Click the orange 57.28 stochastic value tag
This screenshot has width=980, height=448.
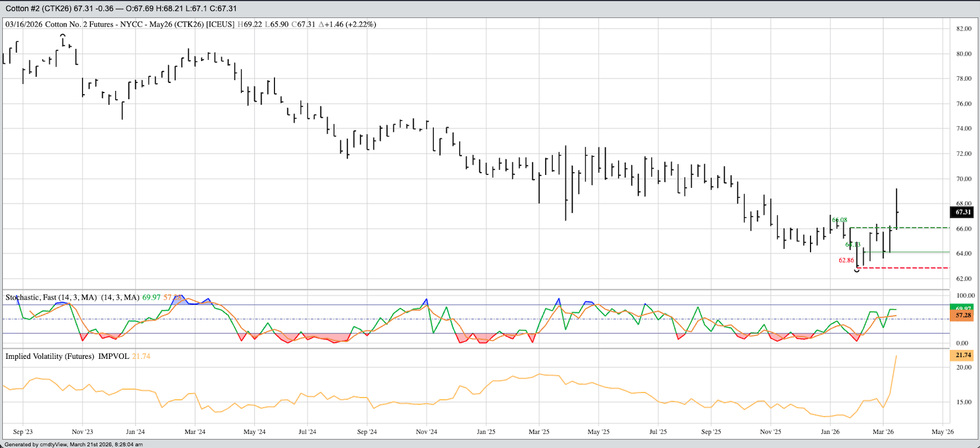[962, 315]
